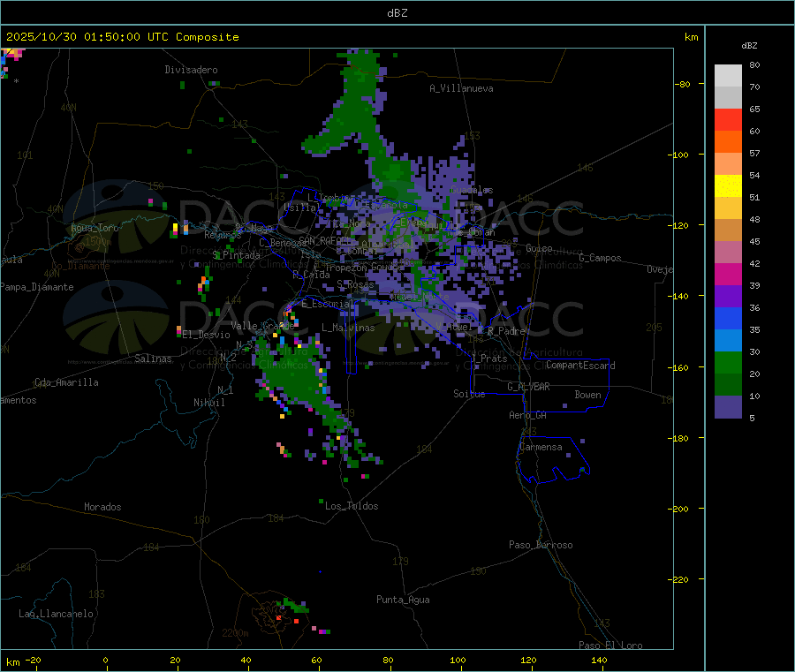This screenshot has height=672, width=795.
Task: Click the 0 km x-axis tick
Action: click(105, 660)
